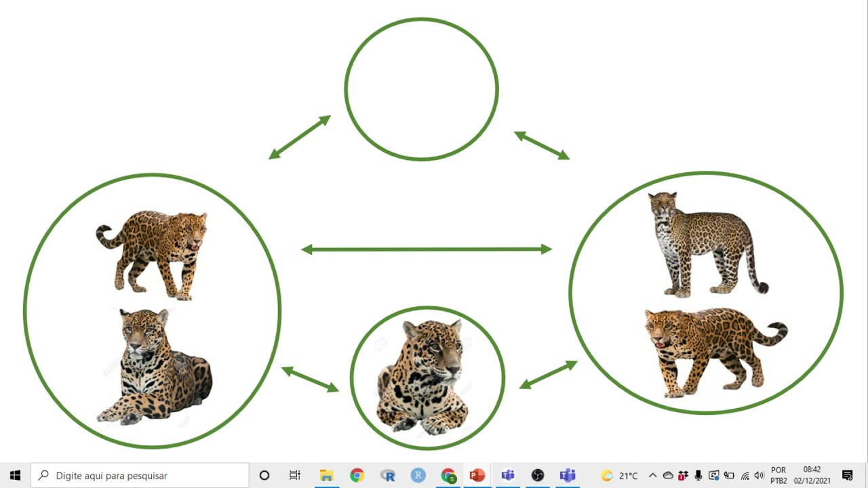Click the 'Digite aqui para pesquisar' search box

140,475
